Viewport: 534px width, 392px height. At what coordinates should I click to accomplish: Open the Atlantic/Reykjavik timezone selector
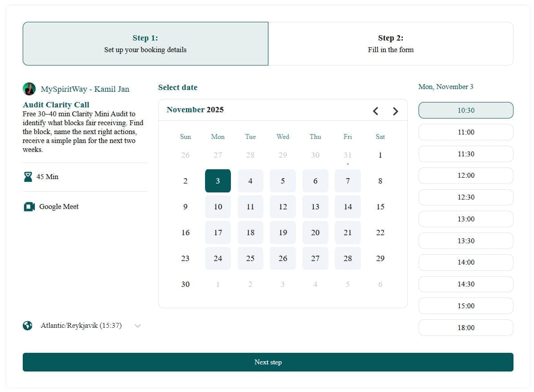tap(81, 326)
